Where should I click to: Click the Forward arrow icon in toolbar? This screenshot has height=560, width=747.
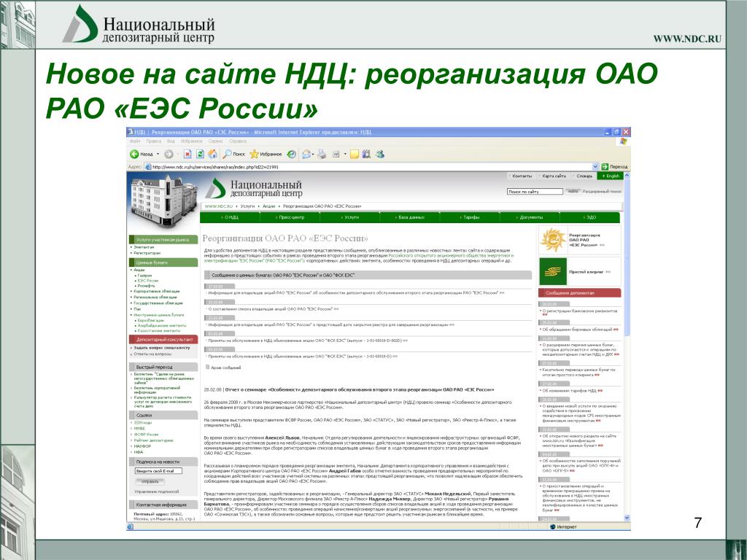click(169, 154)
